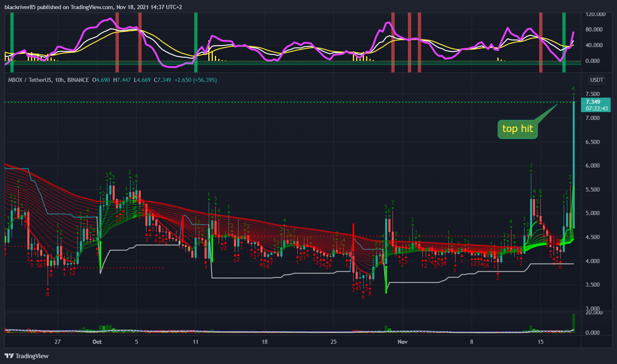
Task: Click the 120.000 oscillator axis label
Action: [x=595, y=14]
